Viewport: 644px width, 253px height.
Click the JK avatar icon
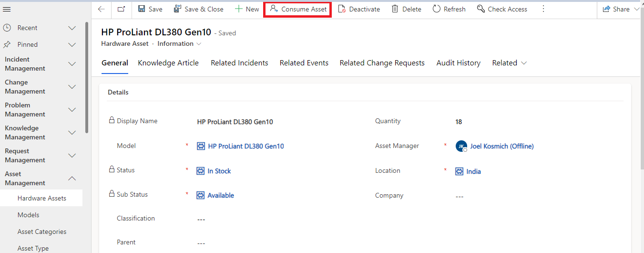coord(461,146)
